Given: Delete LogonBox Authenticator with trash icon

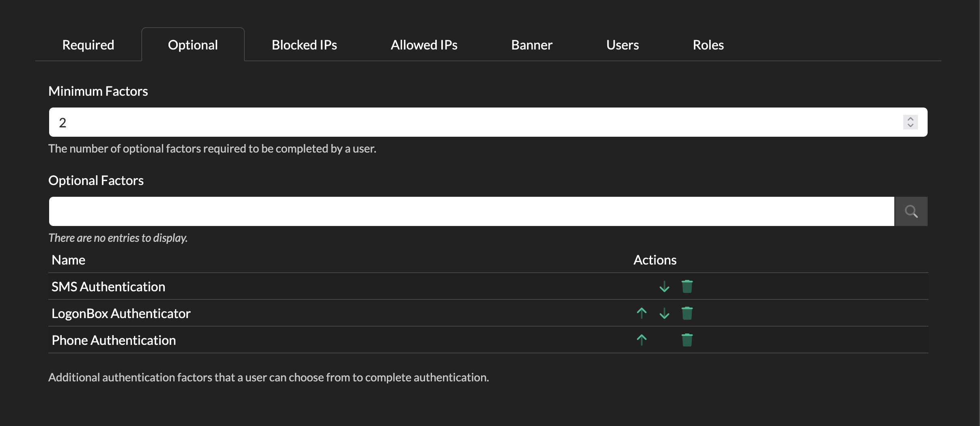Looking at the screenshot, I should [687, 313].
